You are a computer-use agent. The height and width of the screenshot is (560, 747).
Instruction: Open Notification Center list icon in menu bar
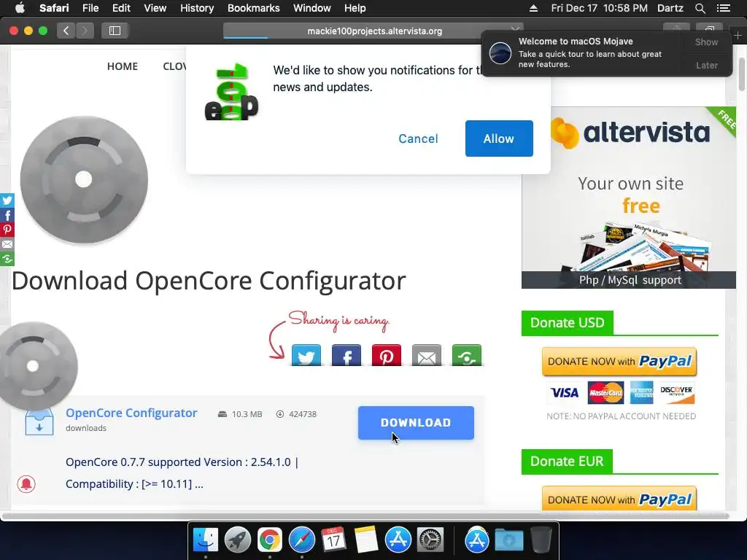(723, 8)
